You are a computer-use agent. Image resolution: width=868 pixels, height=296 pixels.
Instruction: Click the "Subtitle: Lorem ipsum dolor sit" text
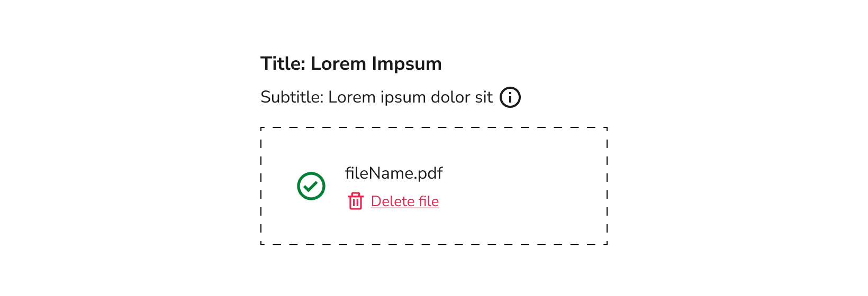click(376, 97)
